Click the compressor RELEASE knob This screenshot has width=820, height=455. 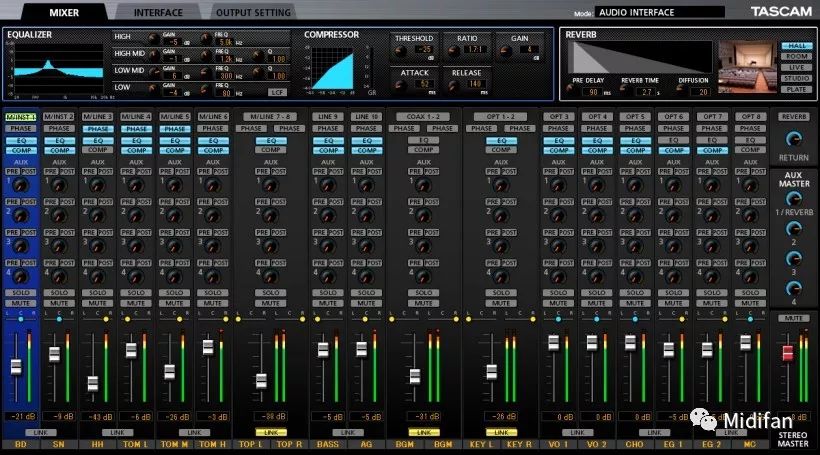click(x=453, y=86)
